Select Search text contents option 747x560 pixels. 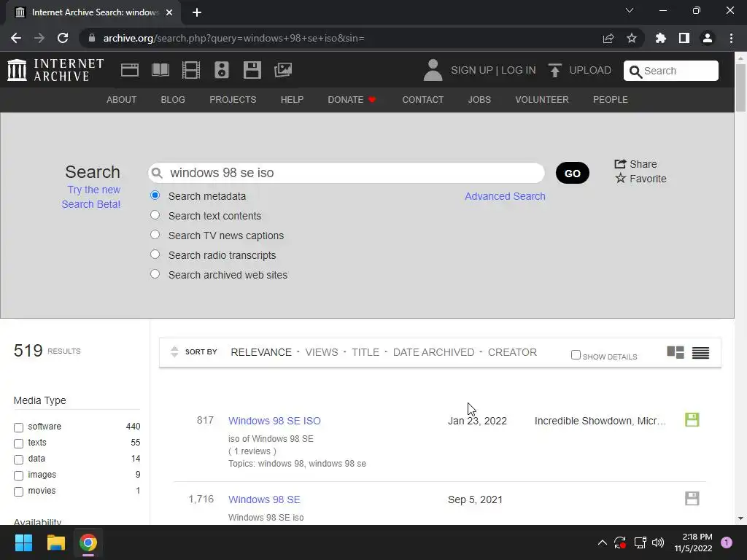coord(155,215)
